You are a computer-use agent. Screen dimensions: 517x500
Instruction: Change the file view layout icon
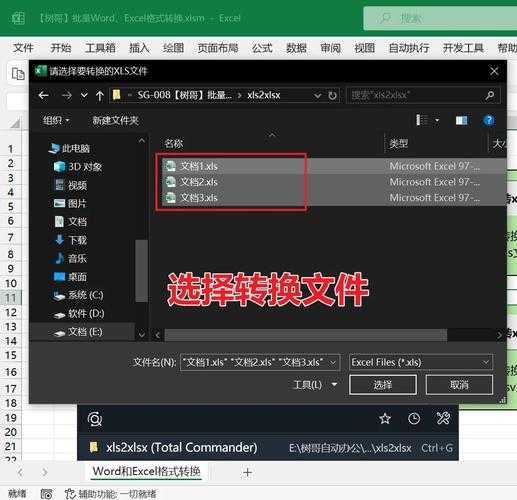pos(422,120)
